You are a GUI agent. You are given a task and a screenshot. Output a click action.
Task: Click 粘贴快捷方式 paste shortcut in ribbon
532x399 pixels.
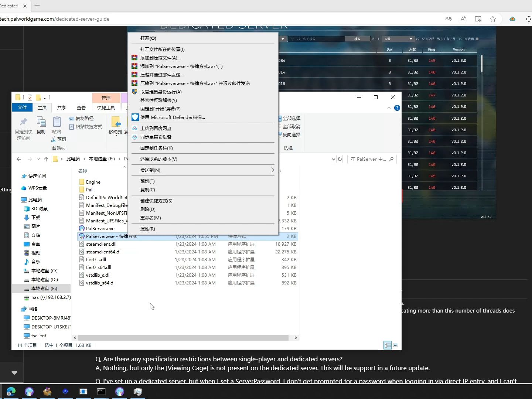(86, 127)
